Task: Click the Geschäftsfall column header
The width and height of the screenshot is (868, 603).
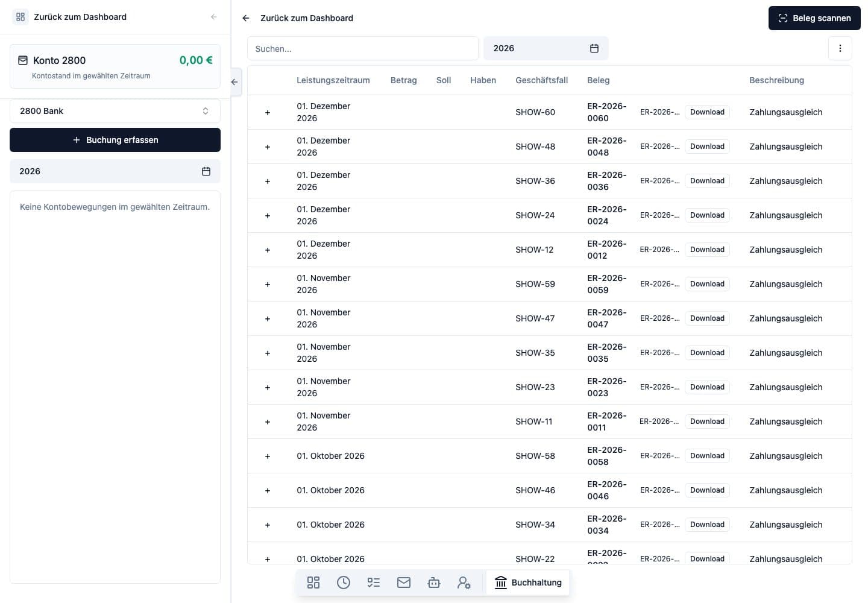Action: tap(542, 80)
